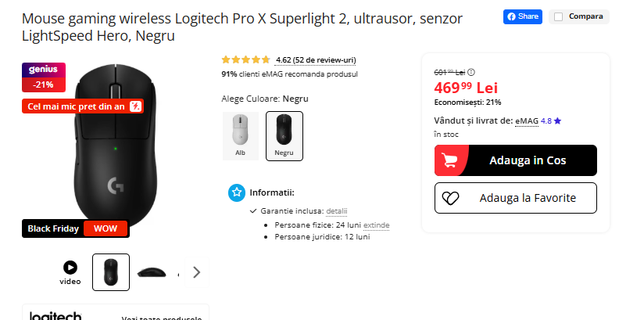Screen dimensions: 644x320
Task: Play the product video
Action: (70, 268)
